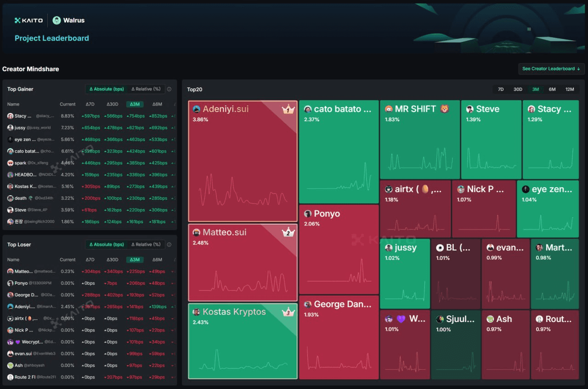Switch Top Loser to Relative (%)
The width and height of the screenshot is (588, 389).
(x=146, y=244)
